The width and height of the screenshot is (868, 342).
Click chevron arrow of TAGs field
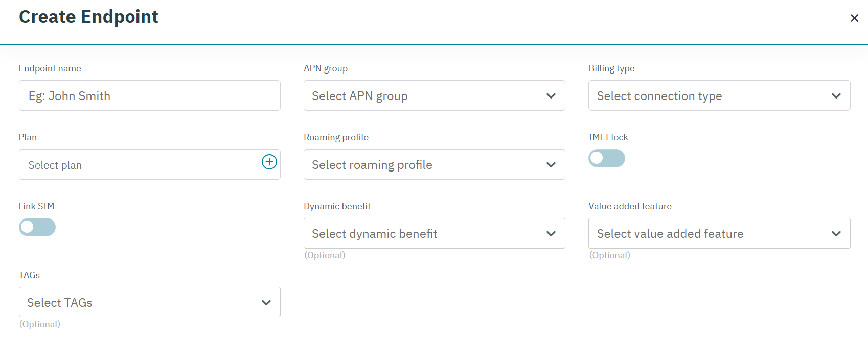pyautogui.click(x=266, y=303)
